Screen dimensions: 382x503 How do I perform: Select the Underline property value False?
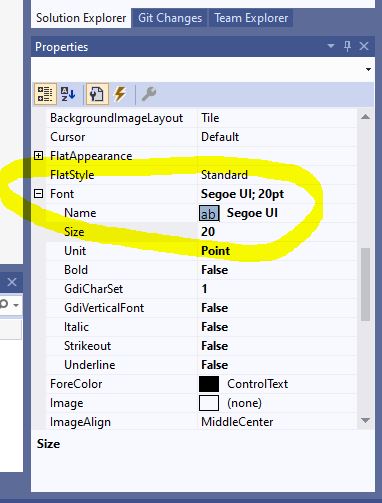(215, 365)
